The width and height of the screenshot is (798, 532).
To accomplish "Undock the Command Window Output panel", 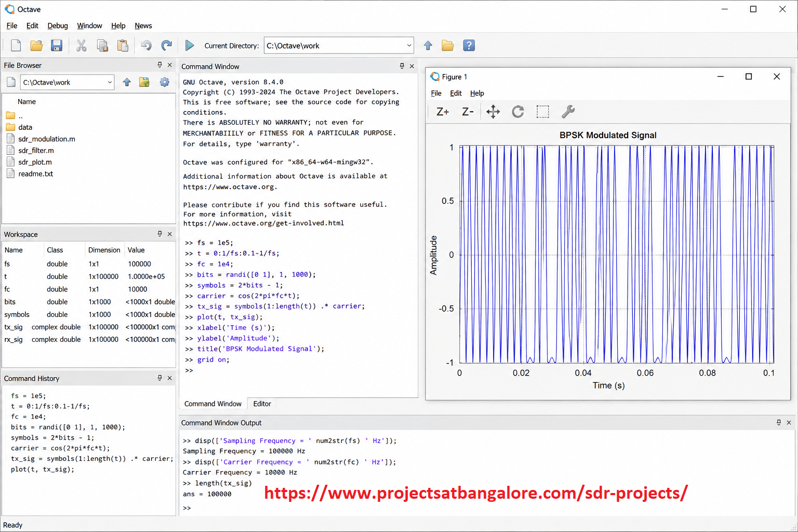I will point(779,422).
